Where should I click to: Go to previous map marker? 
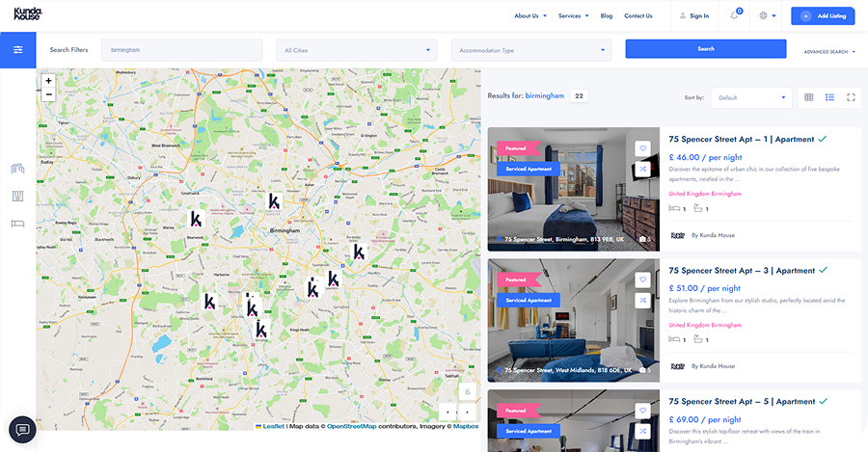(448, 412)
